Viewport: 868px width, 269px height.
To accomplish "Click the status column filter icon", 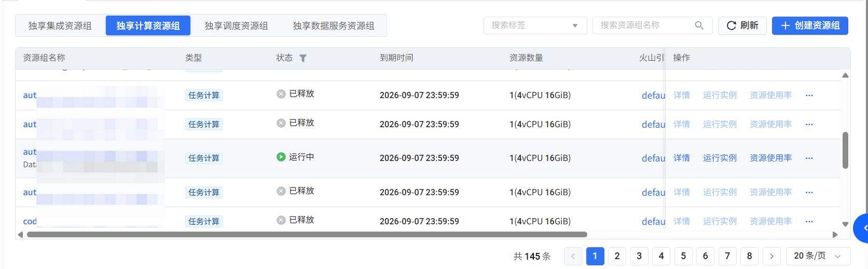I will (303, 58).
